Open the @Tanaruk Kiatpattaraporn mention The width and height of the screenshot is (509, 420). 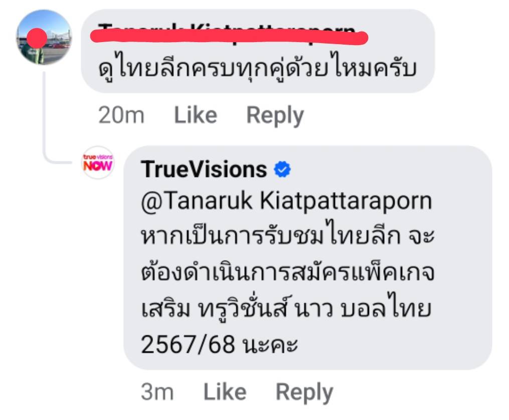(286, 201)
